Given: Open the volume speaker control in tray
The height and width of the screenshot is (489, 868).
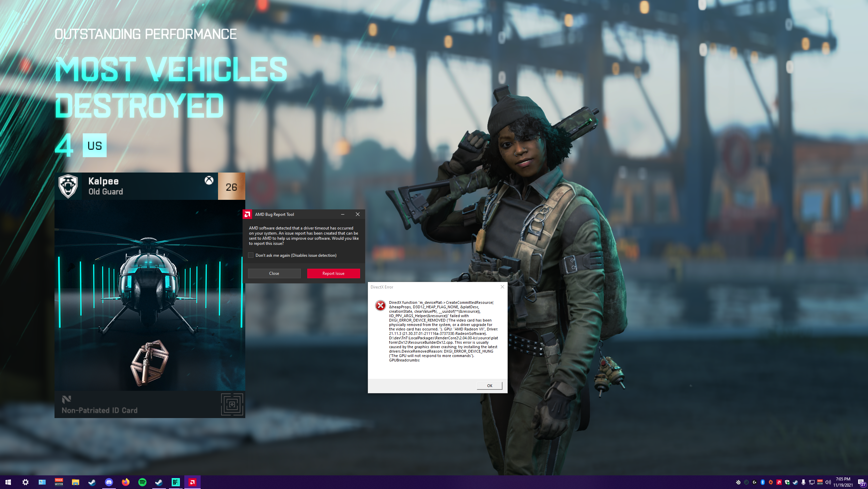Looking at the screenshot, I should pos(828,482).
